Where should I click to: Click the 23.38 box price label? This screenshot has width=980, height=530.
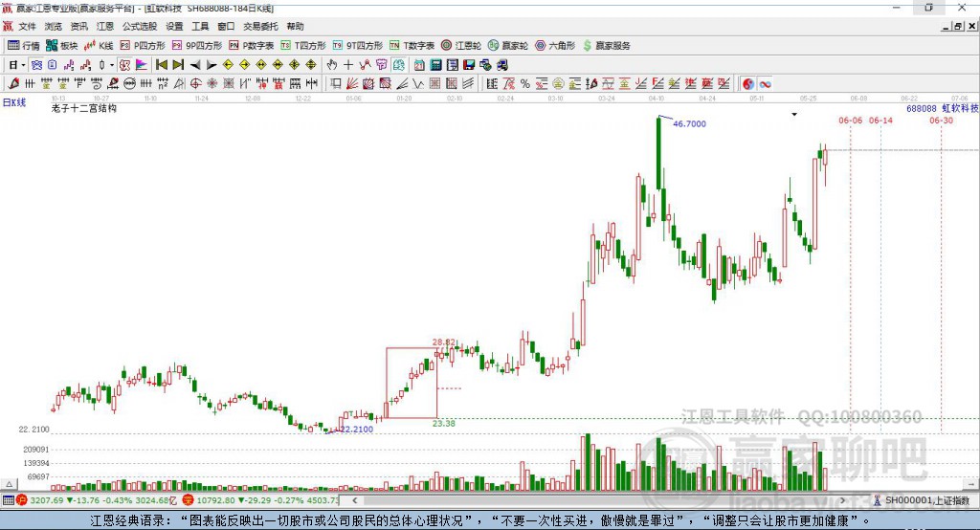point(444,424)
